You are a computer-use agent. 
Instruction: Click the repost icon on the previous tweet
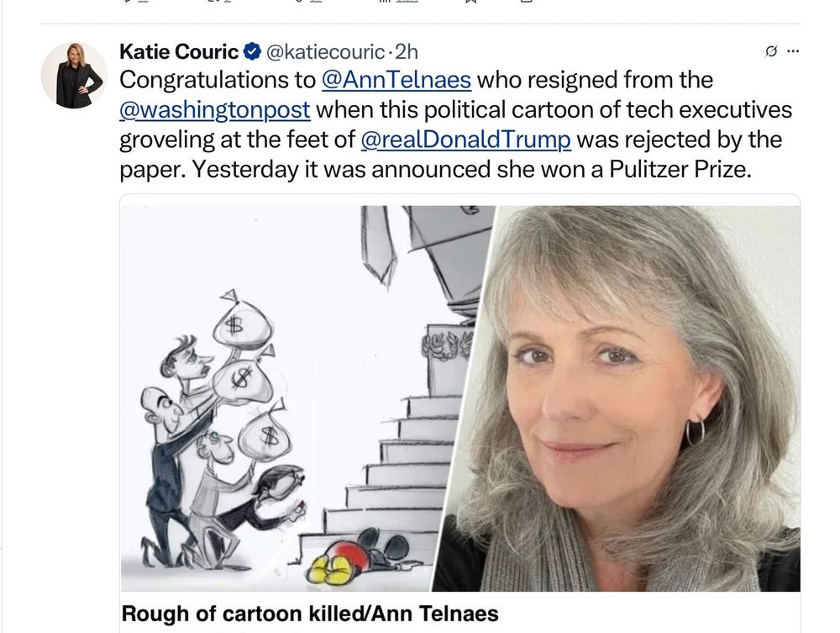[x=218, y=1]
